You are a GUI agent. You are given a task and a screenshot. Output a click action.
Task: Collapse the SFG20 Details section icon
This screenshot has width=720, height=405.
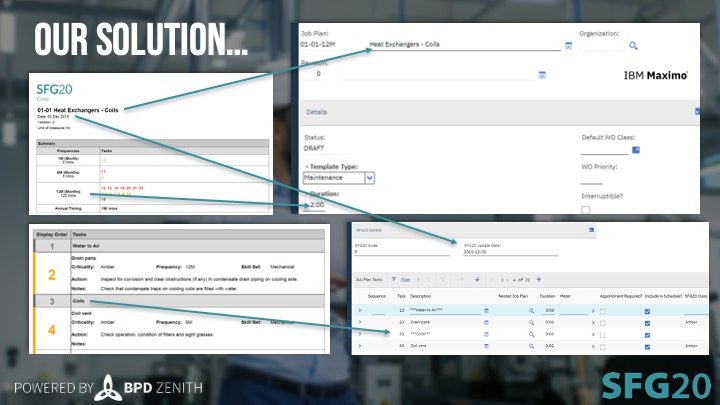[591, 230]
